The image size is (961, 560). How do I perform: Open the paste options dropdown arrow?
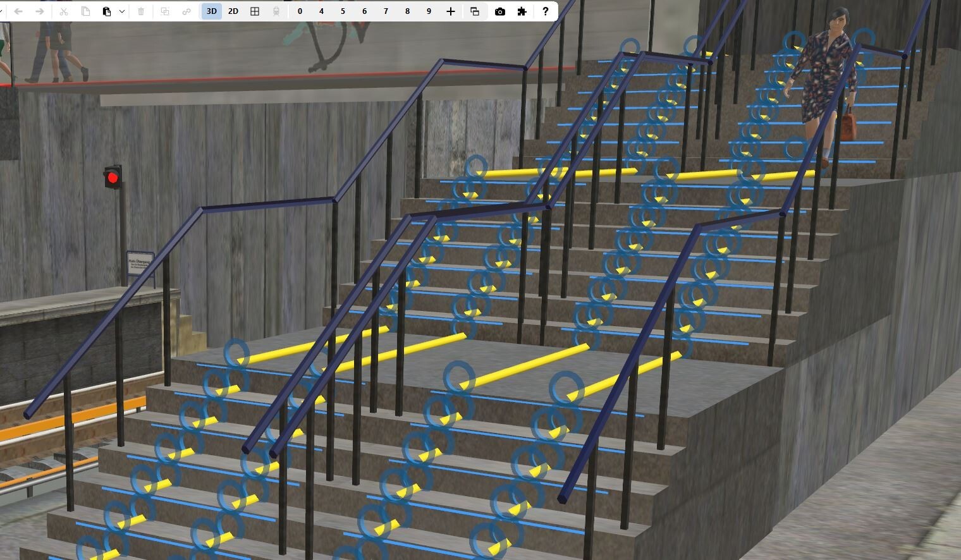[122, 11]
